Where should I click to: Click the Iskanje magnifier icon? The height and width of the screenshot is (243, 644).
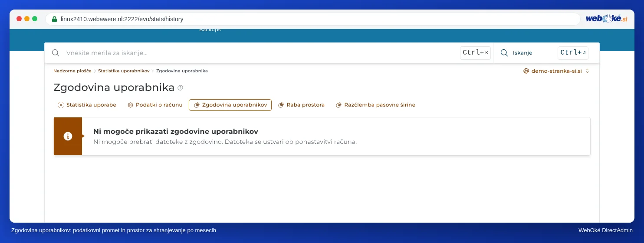pos(504,53)
